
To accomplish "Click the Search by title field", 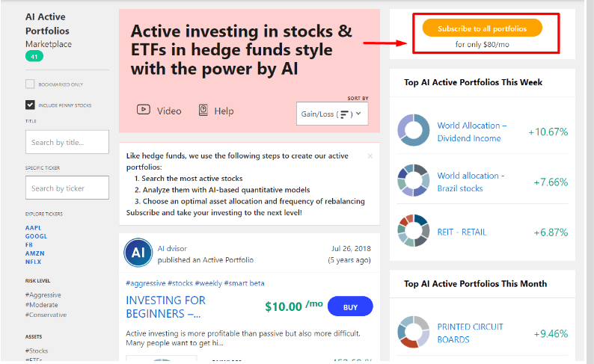I will coord(67,142).
